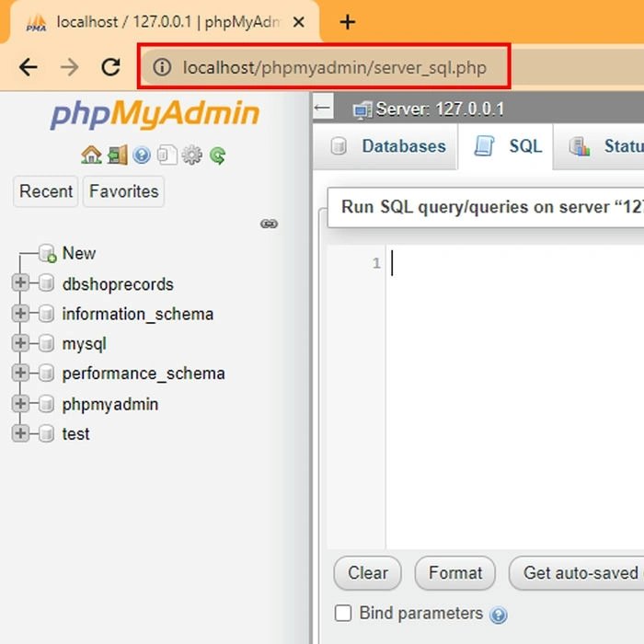Close the phpMyAdmin browser tab
This screenshot has height=644, width=644.
coord(299,22)
